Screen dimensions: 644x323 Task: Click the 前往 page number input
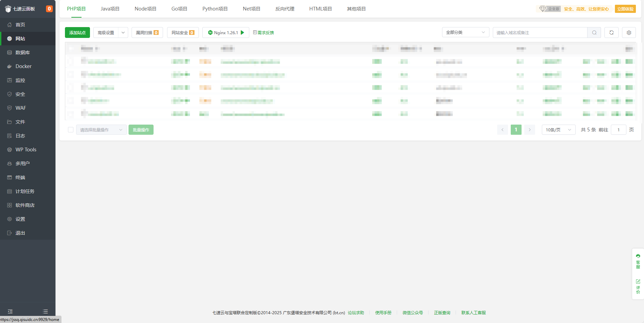[619, 130]
